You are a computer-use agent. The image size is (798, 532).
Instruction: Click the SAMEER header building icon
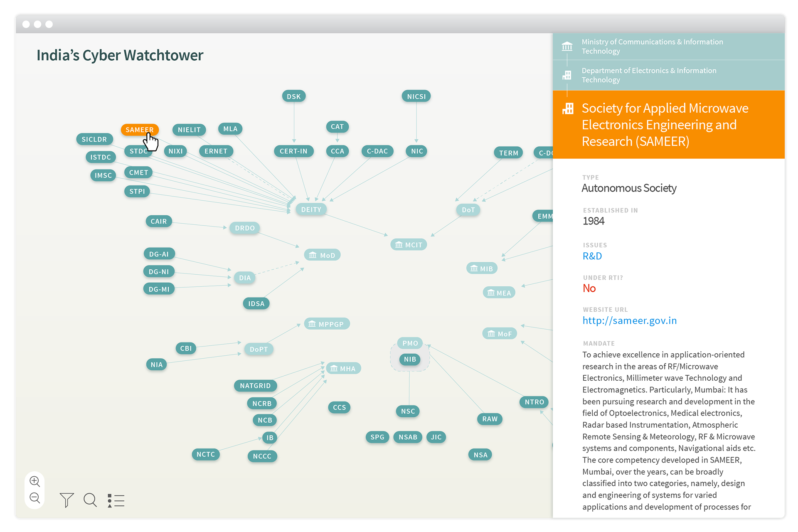pos(568,109)
